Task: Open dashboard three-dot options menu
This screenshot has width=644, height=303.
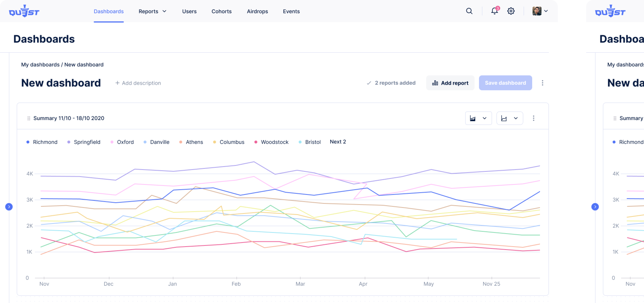Action: [542, 83]
